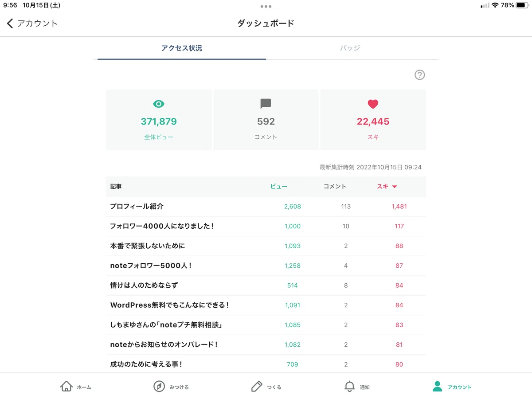Open フォロワー4000人になりました！ article
532x399 pixels.
tap(162, 226)
